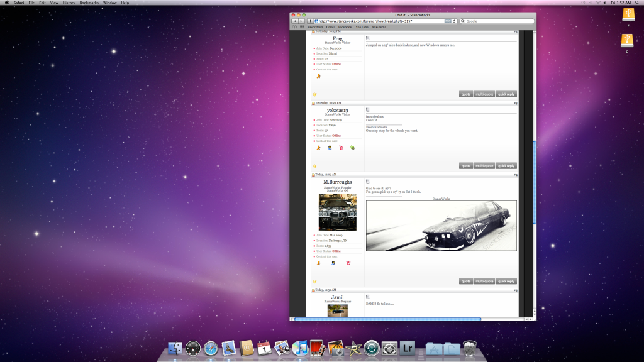Click the Gmail bookmark link
This screenshot has width=644, height=362.
[x=330, y=27]
